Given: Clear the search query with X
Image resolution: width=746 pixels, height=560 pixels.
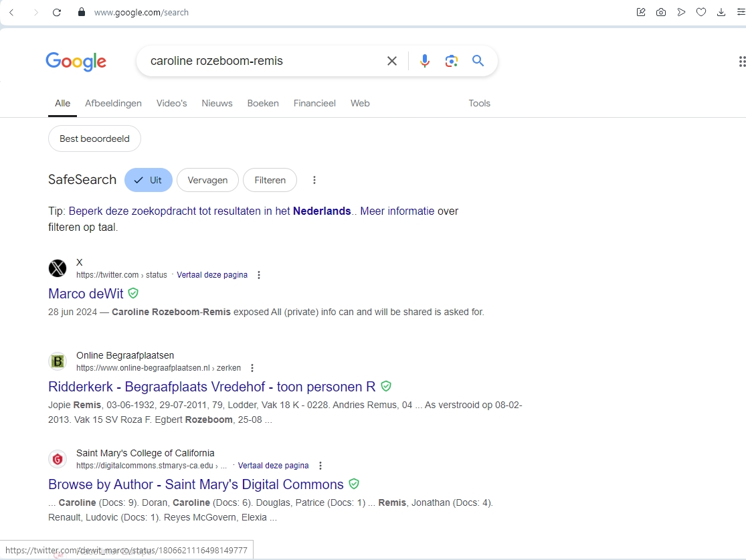Looking at the screenshot, I should point(392,61).
